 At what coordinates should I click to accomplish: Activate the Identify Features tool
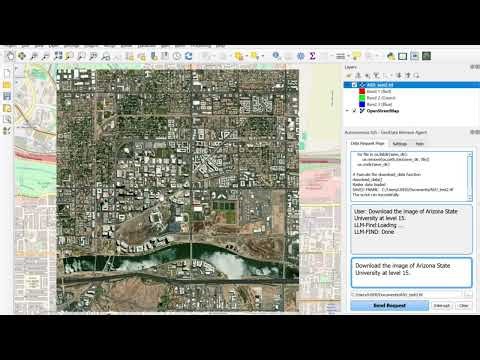276,56
